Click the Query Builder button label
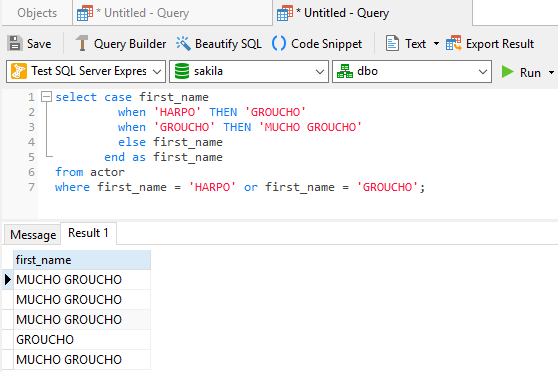This screenshot has width=558, height=372. [x=130, y=44]
